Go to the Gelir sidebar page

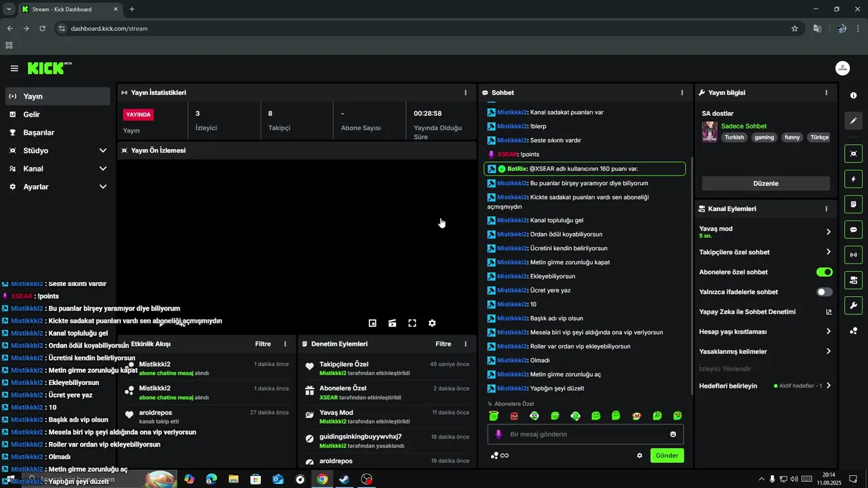[x=58, y=115]
